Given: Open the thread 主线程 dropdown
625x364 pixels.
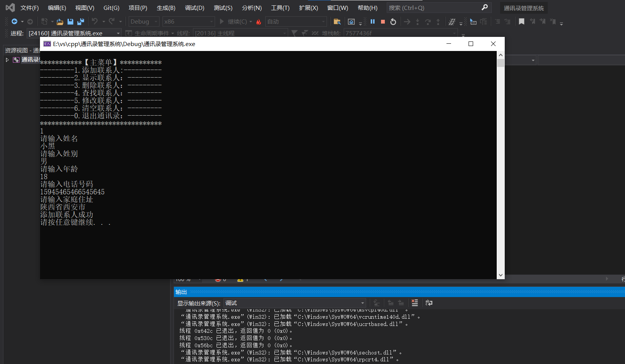Looking at the screenshot, I should pos(240,33).
